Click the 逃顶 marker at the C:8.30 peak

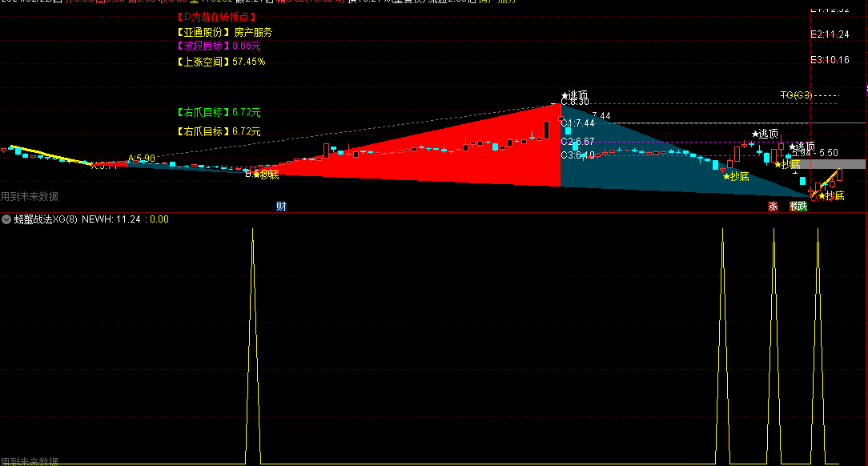(575, 95)
